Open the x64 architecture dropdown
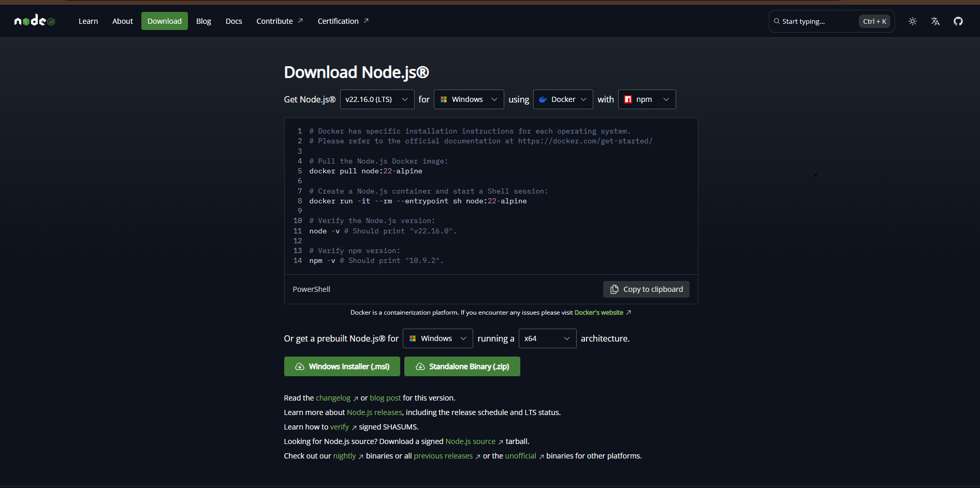The height and width of the screenshot is (488, 980). click(x=547, y=338)
